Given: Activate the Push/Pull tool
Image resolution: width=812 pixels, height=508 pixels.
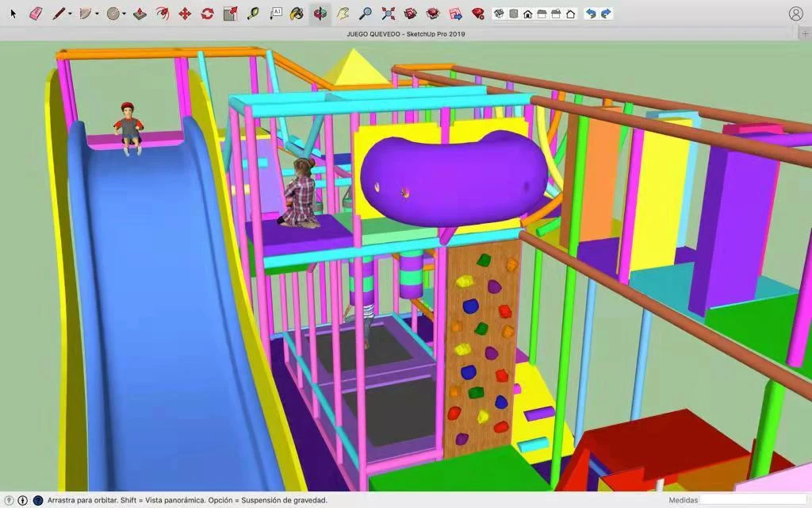Looking at the screenshot, I should click(140, 13).
